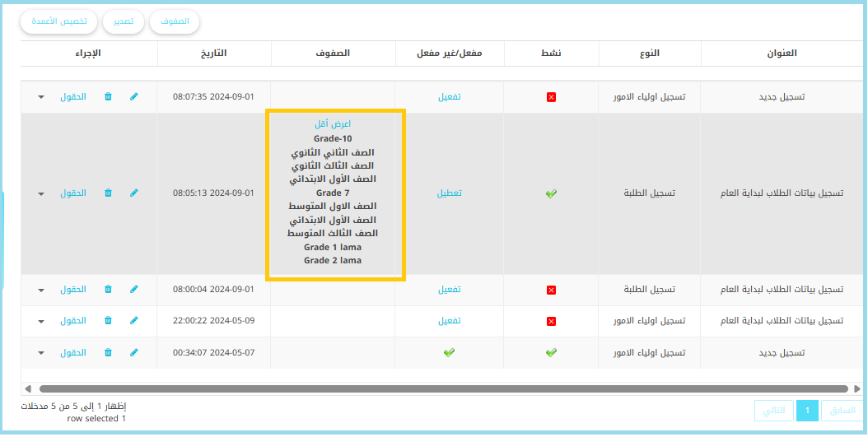Remove the 2024-05-07 00:34:07 entry with trash icon
868x437 pixels.
(108, 352)
